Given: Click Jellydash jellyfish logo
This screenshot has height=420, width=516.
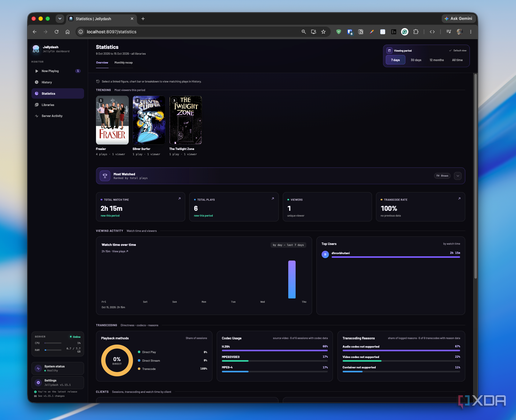Looking at the screenshot, I should [36, 49].
